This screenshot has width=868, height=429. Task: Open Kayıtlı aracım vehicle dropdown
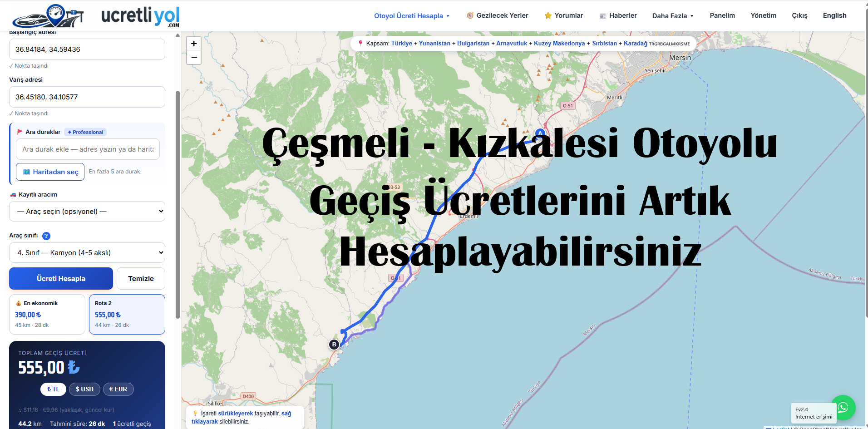coord(87,212)
